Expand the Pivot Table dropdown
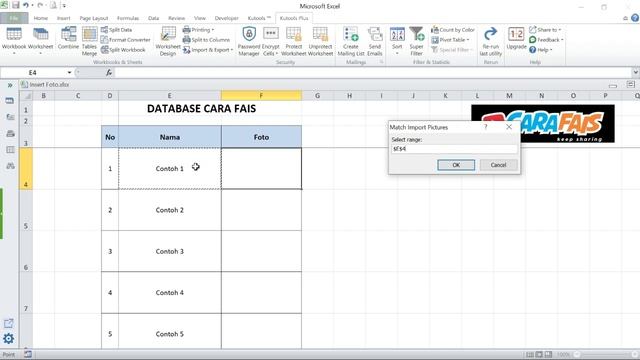Screen dimensions: 640x360 (451, 40)
